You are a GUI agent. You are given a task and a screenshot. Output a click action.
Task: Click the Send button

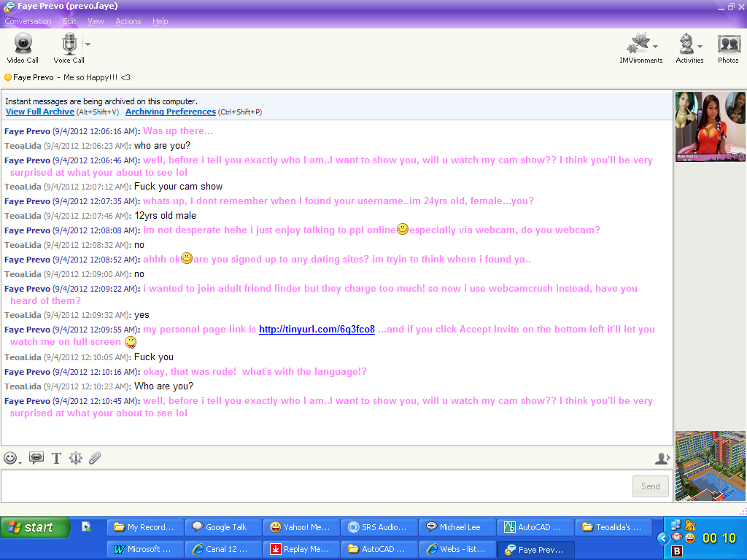[x=650, y=486]
